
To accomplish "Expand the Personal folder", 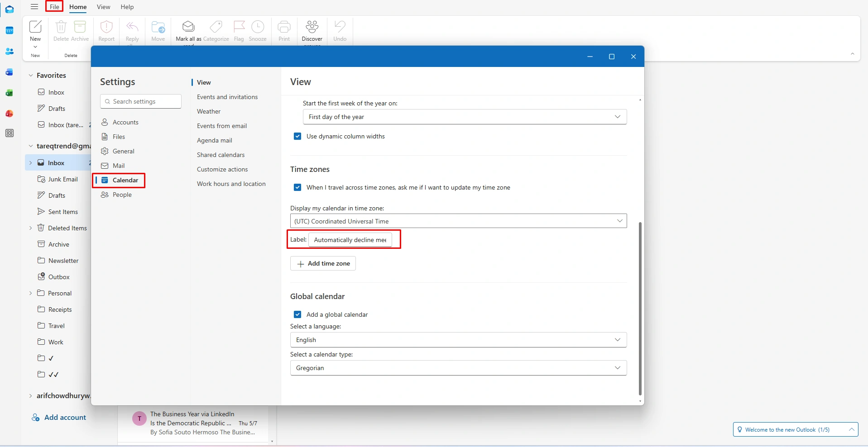I will tap(31, 293).
